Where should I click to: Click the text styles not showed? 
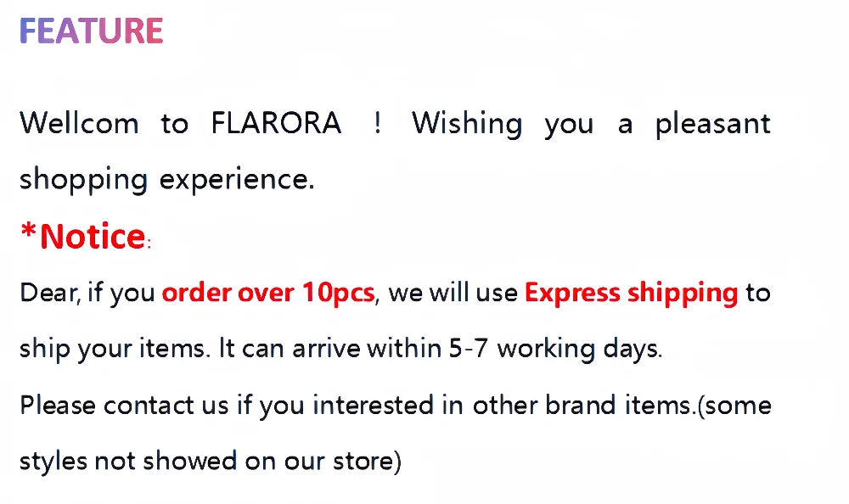(128, 461)
